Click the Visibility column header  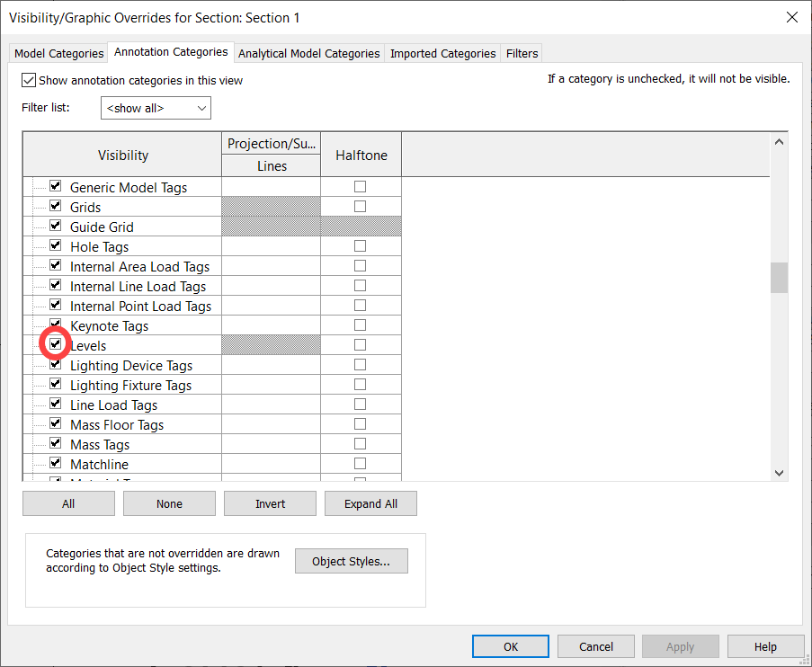pyautogui.click(x=122, y=155)
